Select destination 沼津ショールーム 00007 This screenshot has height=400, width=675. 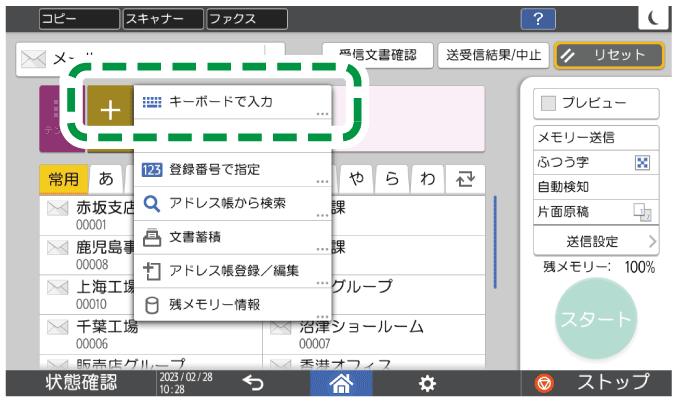pos(374,335)
